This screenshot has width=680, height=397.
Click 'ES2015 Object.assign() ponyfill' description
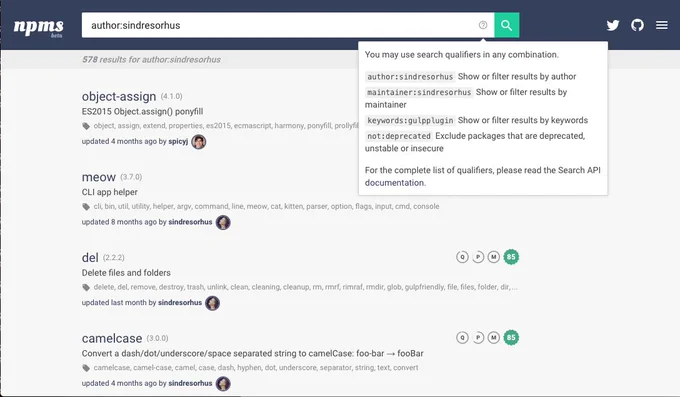(x=142, y=112)
